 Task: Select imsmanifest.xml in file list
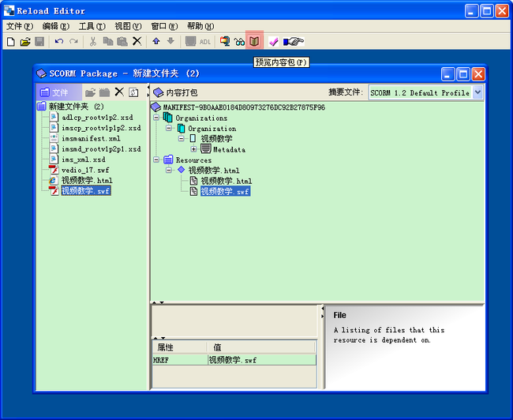point(92,138)
